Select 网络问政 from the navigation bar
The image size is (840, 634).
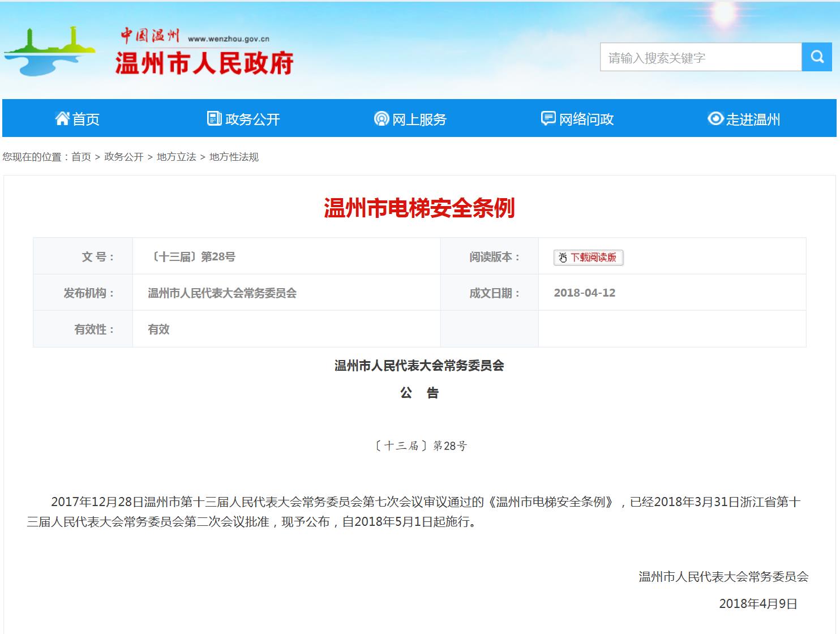(586, 119)
